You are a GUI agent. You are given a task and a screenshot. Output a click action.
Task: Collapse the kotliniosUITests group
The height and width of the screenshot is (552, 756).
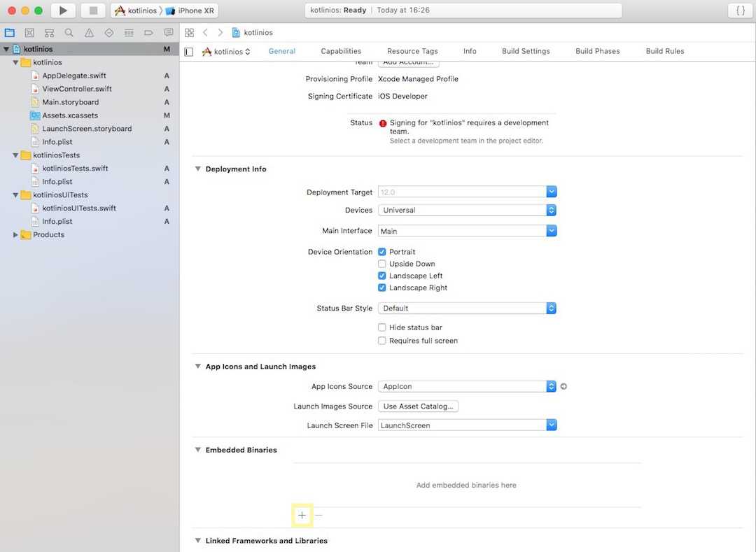(x=15, y=195)
